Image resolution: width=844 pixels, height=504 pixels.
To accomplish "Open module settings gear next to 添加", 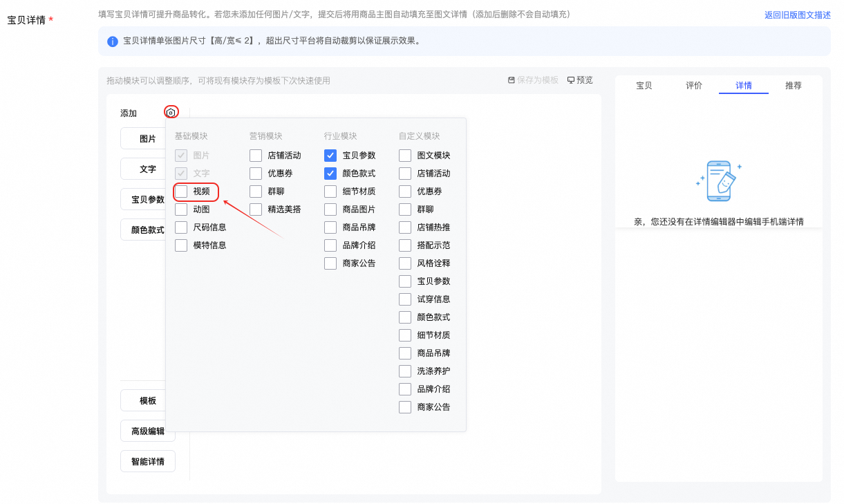I will point(171,113).
